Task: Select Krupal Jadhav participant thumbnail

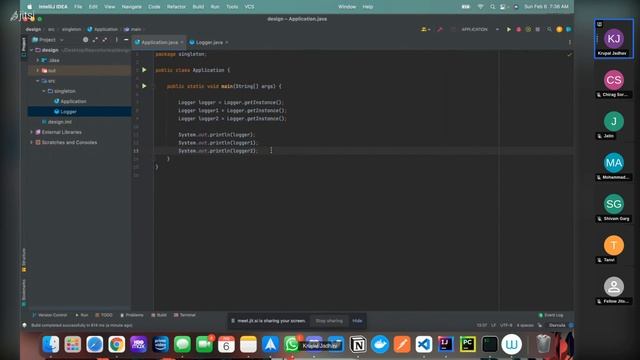Action: pos(614,39)
